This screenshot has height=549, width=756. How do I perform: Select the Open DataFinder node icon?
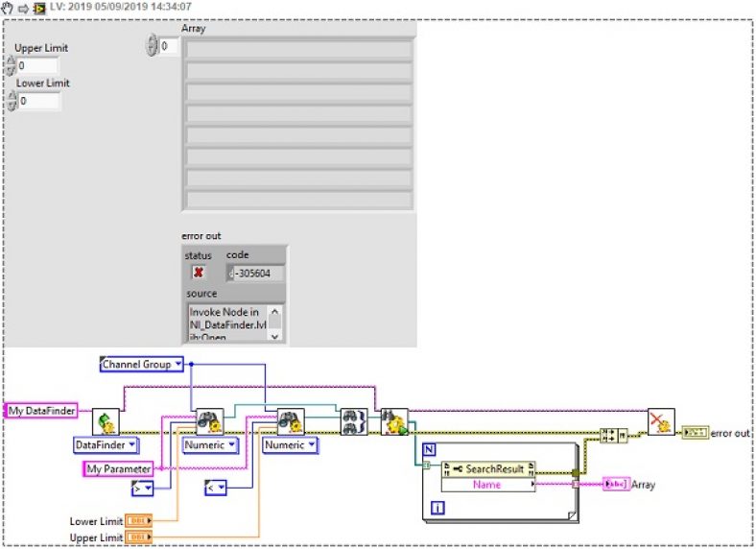pos(106,422)
